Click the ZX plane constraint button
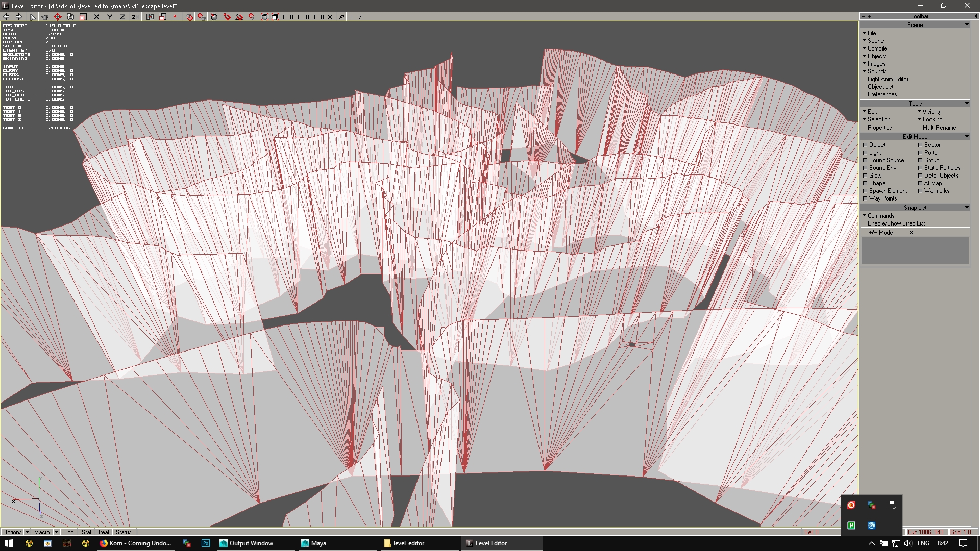Image resolution: width=980 pixels, height=551 pixels. (x=135, y=17)
